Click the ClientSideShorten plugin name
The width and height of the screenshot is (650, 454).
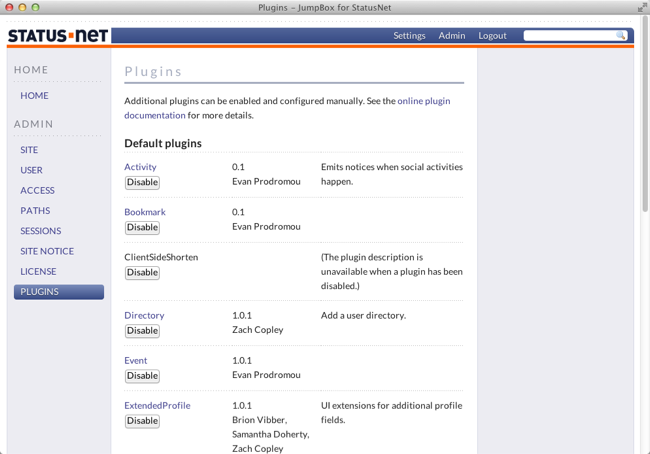[161, 257]
